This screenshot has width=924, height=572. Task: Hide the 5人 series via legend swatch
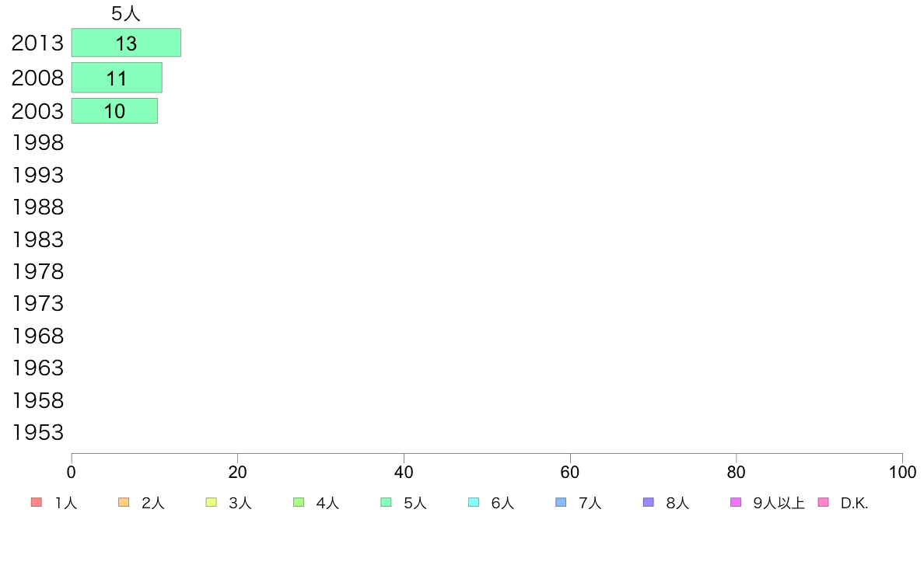(x=386, y=503)
